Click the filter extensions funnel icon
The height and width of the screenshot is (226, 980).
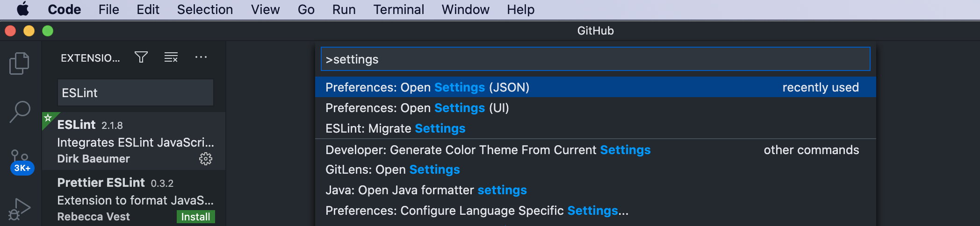click(x=141, y=57)
